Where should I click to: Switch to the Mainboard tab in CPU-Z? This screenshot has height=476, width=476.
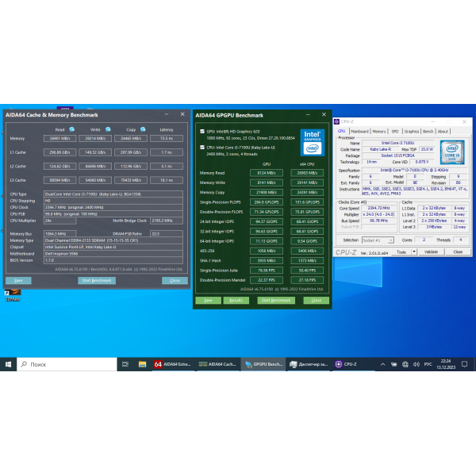(359, 132)
